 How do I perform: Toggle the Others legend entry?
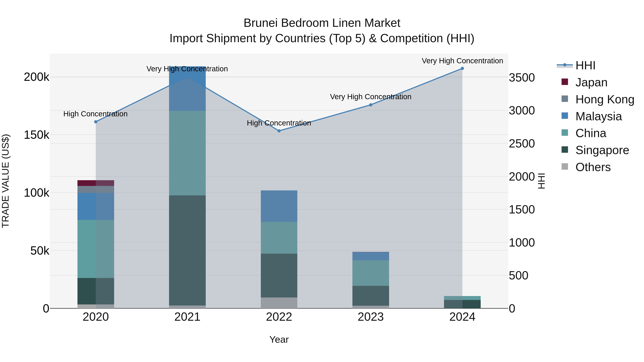tap(586, 167)
